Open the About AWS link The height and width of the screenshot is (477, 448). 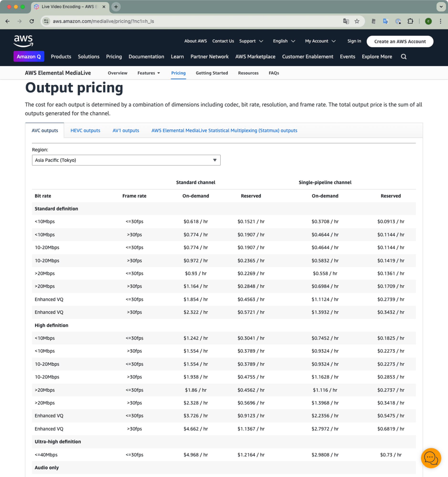tap(195, 41)
